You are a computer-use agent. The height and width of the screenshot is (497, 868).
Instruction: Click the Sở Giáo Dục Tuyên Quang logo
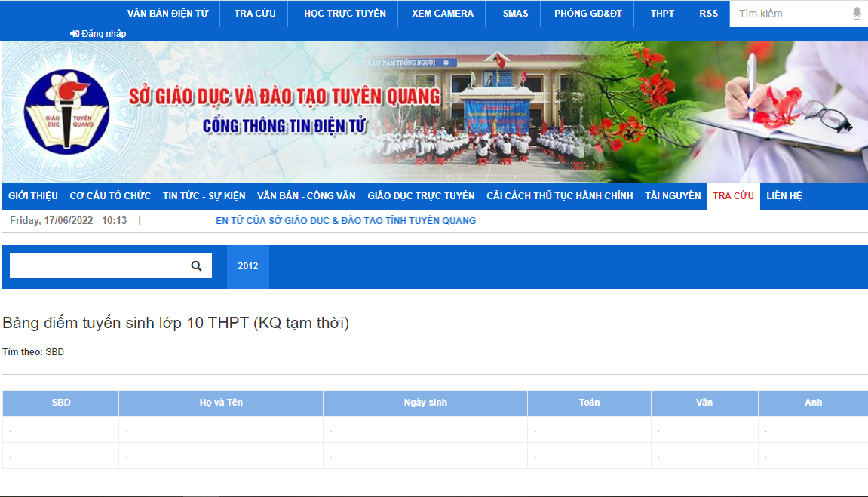(x=66, y=109)
